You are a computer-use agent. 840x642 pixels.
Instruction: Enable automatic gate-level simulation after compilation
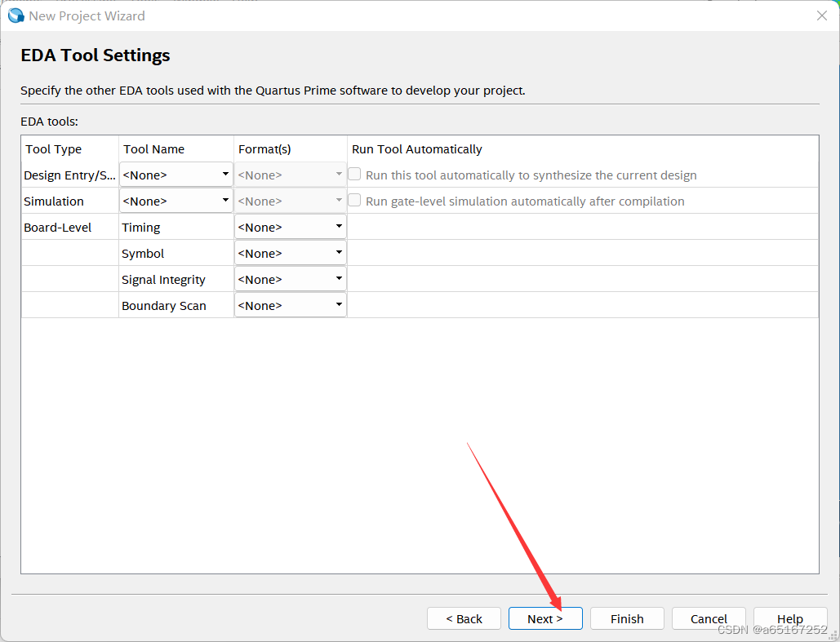point(354,200)
